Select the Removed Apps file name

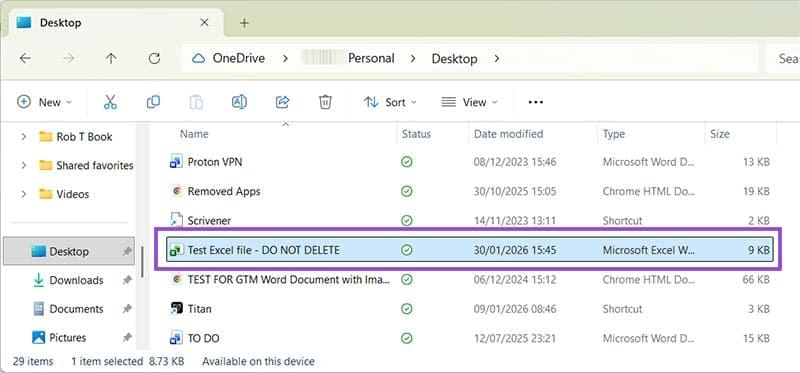click(224, 191)
